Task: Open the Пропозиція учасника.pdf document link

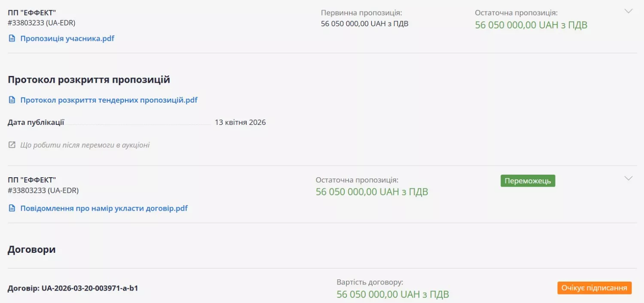Action: tap(67, 38)
